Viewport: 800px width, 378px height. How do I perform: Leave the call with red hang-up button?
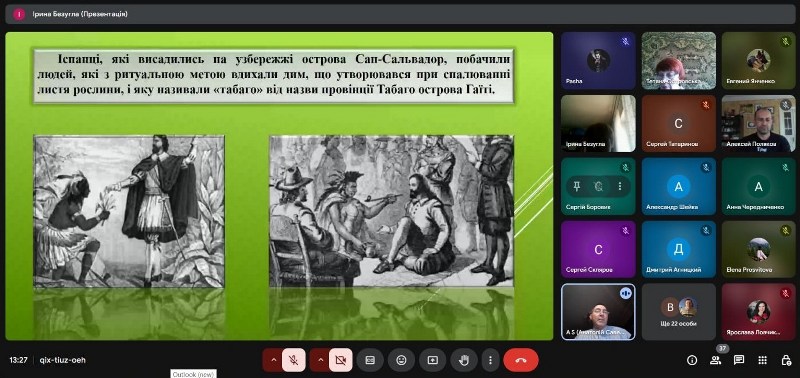click(521, 360)
